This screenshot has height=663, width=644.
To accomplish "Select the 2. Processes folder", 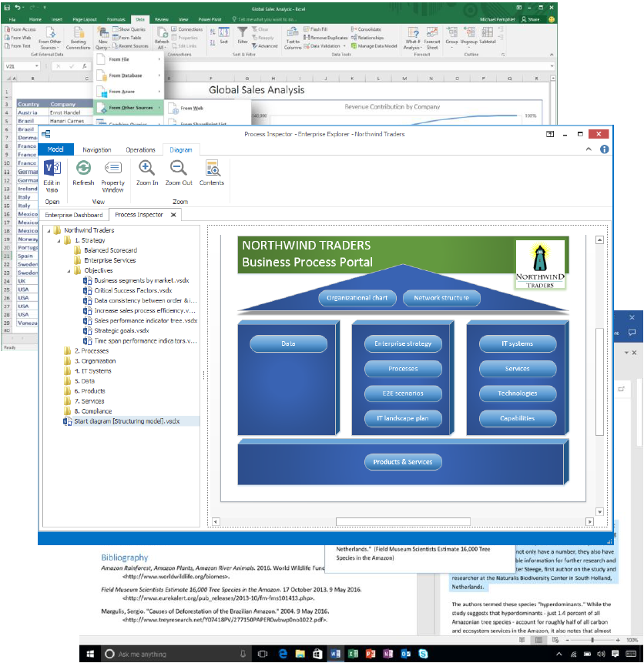I will [x=92, y=351].
